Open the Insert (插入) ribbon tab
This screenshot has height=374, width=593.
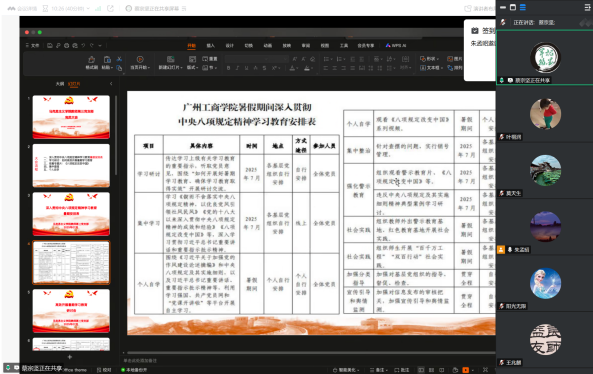click(x=211, y=45)
